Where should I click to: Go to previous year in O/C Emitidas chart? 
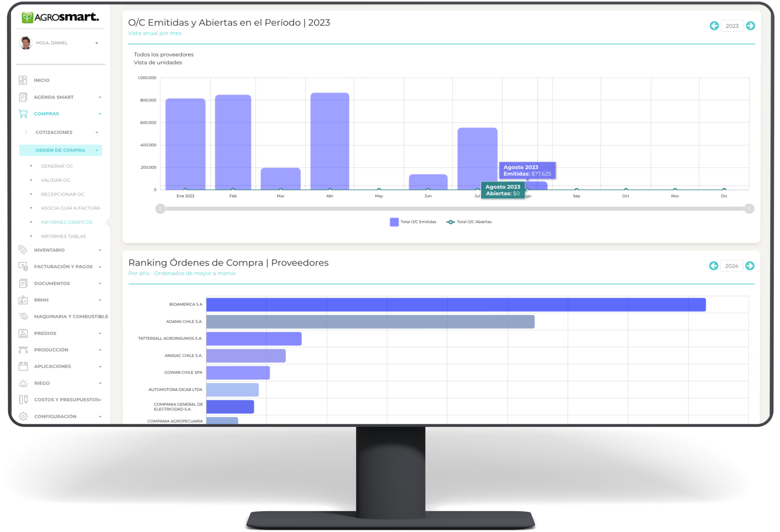(714, 26)
